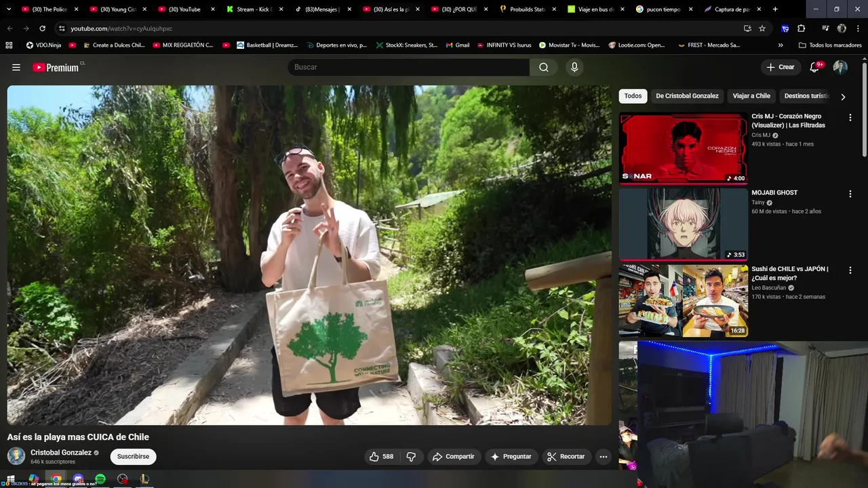Screen dimensions: 868x488
Task: Click the Compartir button
Action: tap(454, 457)
